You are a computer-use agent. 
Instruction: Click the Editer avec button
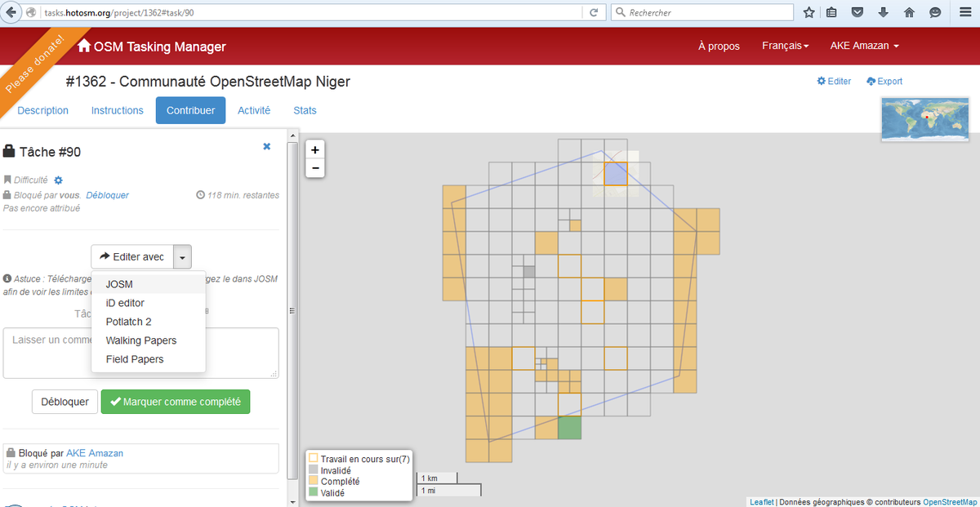pos(132,256)
